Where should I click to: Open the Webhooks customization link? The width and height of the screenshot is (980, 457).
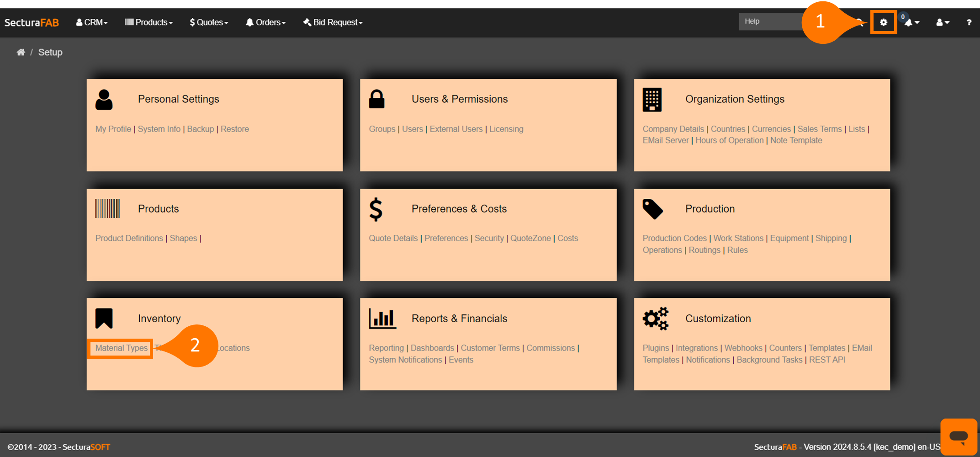point(743,348)
